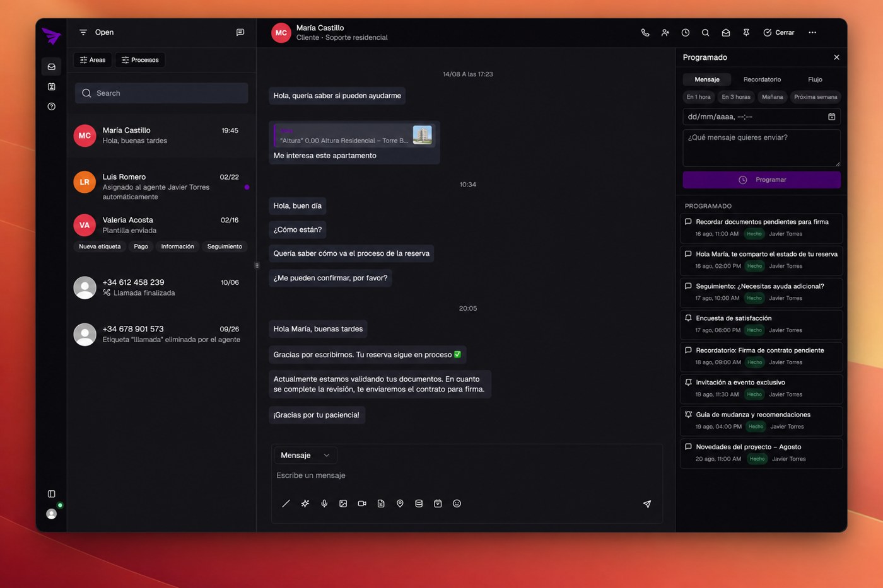Image resolution: width=883 pixels, height=588 pixels.
Task: Expand the Areas filter
Action: pyautogui.click(x=93, y=60)
